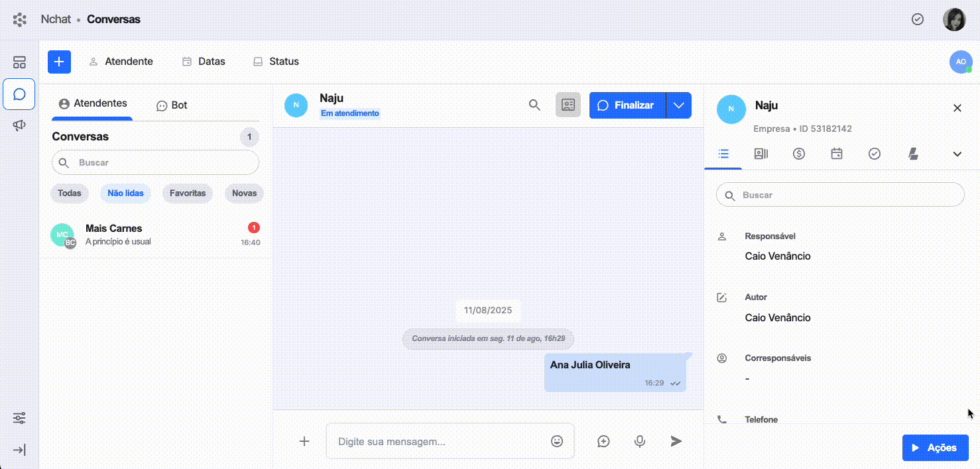
Task: Open the emoji picker in message box
Action: [x=557, y=441]
